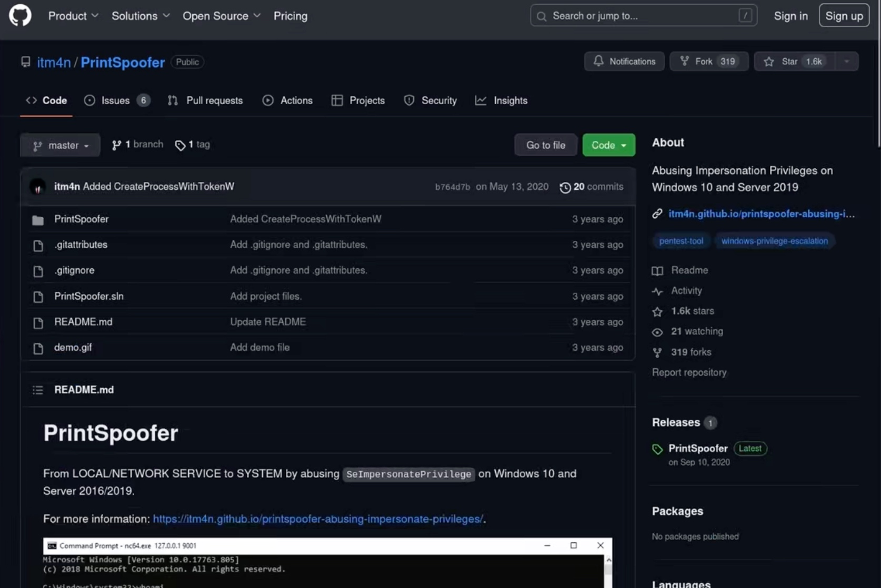
Task: Click the file icon beside README.md
Action: click(x=38, y=323)
